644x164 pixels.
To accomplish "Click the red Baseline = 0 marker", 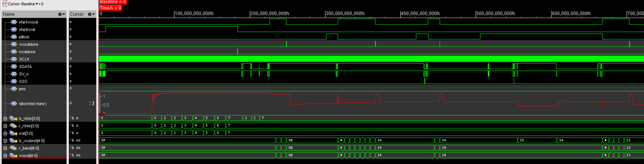I will pos(113,2).
